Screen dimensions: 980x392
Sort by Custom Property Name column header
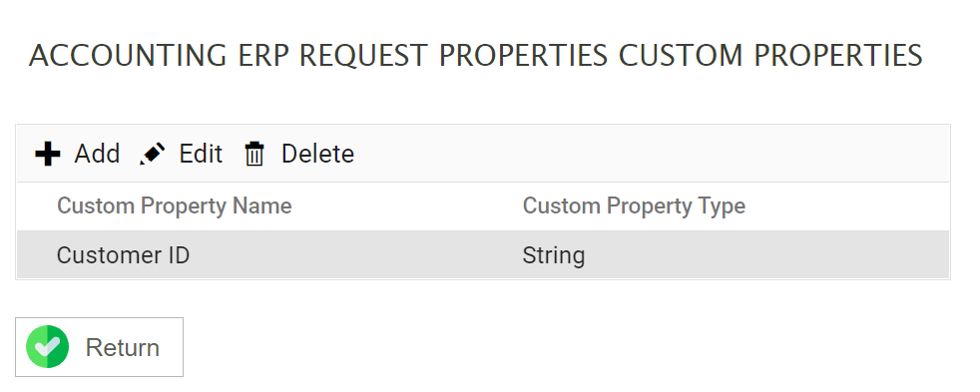click(x=175, y=206)
